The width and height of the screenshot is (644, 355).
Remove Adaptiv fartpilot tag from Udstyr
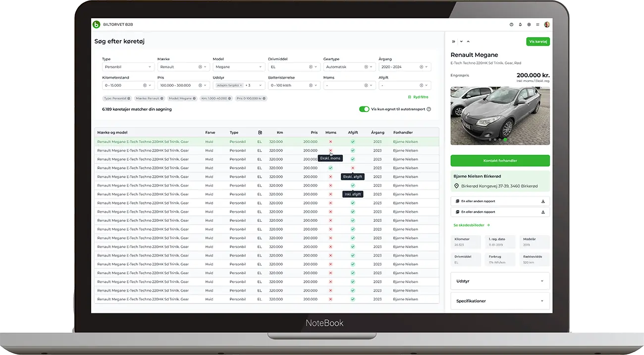[241, 85]
